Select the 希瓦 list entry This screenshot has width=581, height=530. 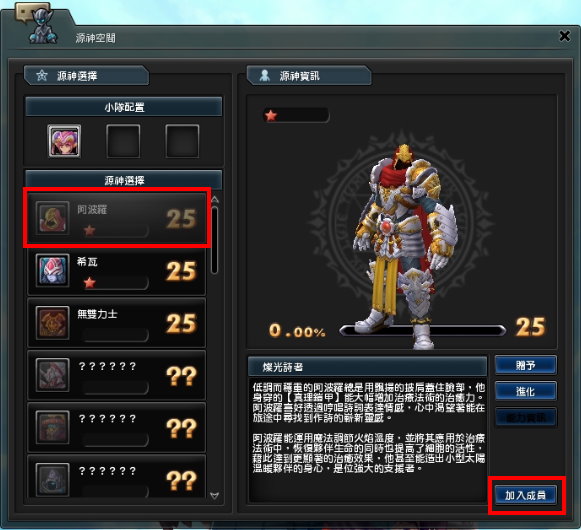pyautogui.click(x=117, y=271)
